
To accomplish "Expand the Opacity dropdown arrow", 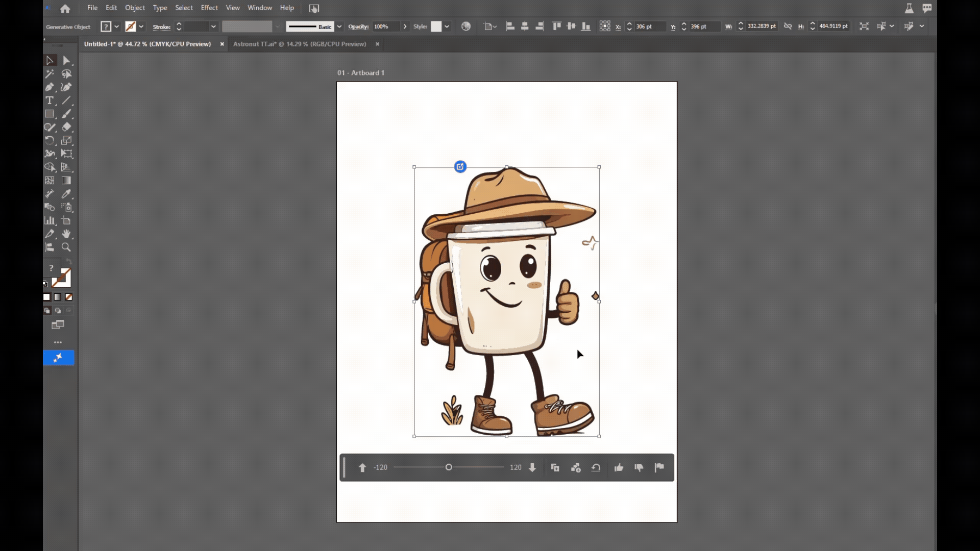I will click(405, 27).
